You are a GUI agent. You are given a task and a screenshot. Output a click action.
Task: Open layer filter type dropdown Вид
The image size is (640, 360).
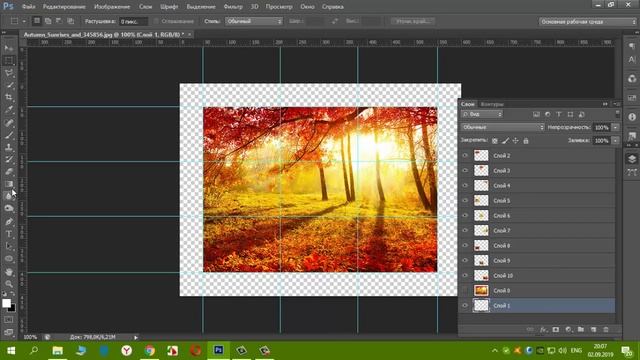coord(482,114)
